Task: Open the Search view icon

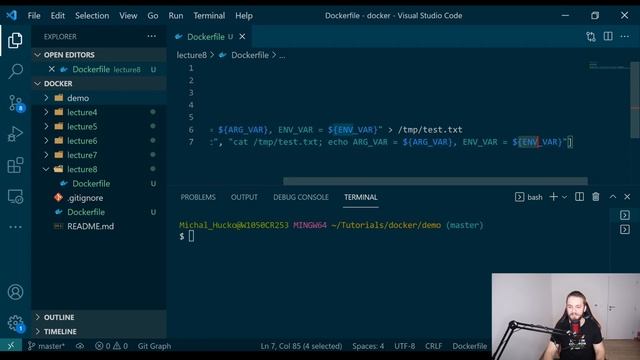Action: [15, 71]
